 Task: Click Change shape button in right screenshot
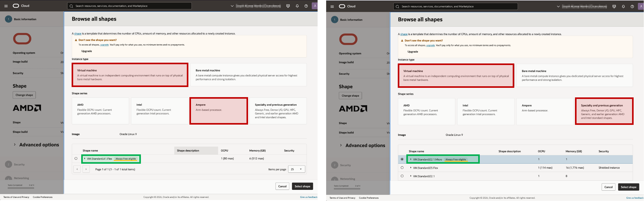click(x=350, y=96)
